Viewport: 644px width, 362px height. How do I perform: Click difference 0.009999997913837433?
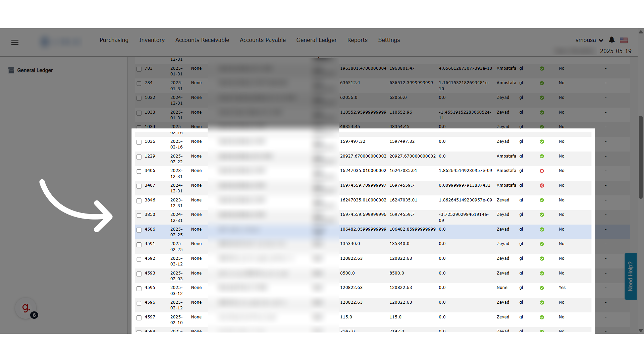click(465, 185)
